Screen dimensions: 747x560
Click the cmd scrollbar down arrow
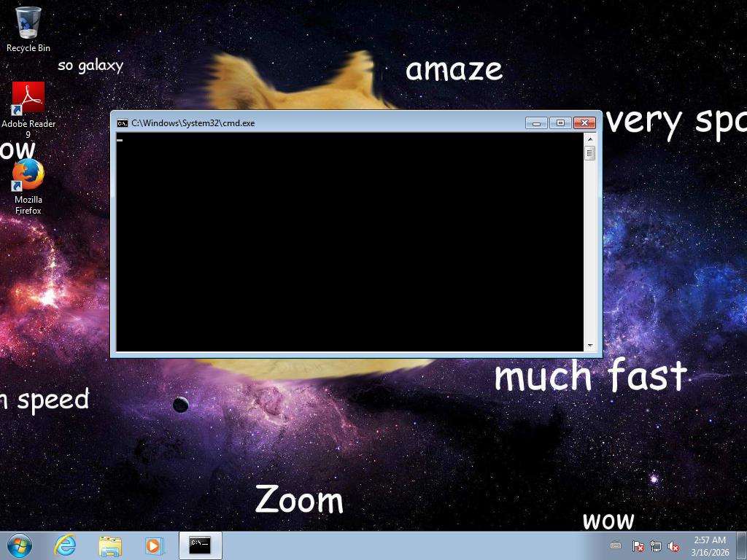(590, 346)
